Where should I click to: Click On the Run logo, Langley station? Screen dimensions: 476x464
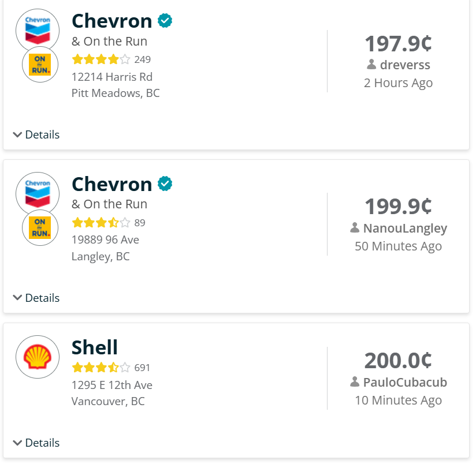[x=40, y=228]
